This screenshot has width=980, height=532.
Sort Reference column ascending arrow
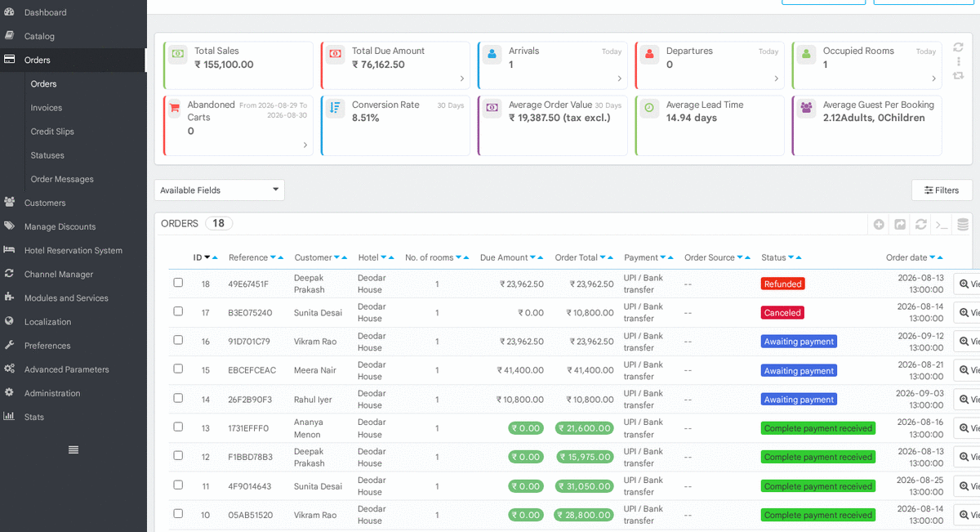280,257
